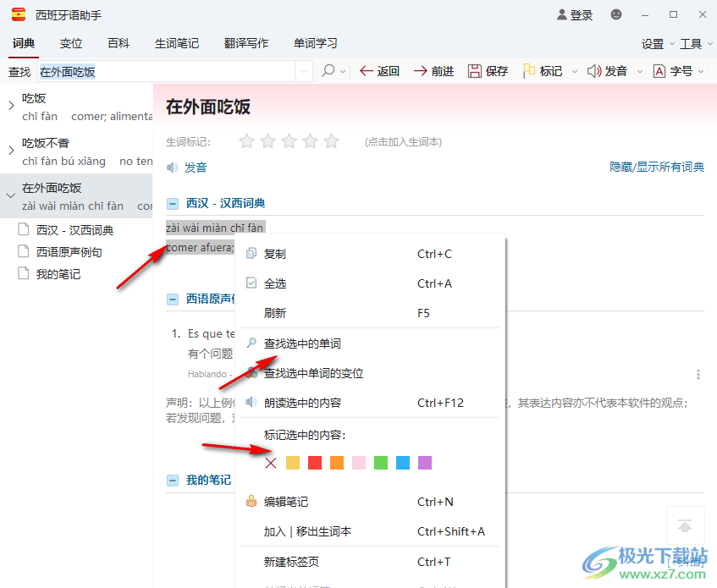Select the orange highlight swatch
The width and height of the screenshot is (717, 588).
[x=337, y=463]
